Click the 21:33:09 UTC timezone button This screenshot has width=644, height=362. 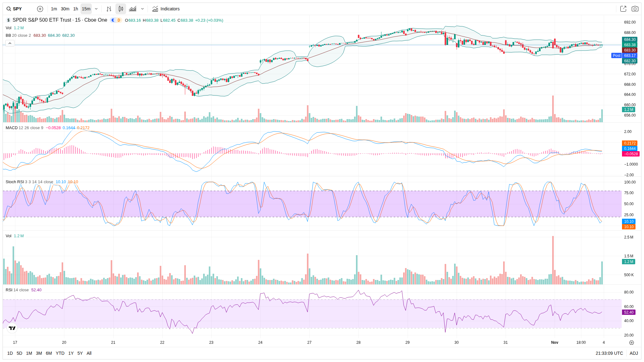pos(609,353)
